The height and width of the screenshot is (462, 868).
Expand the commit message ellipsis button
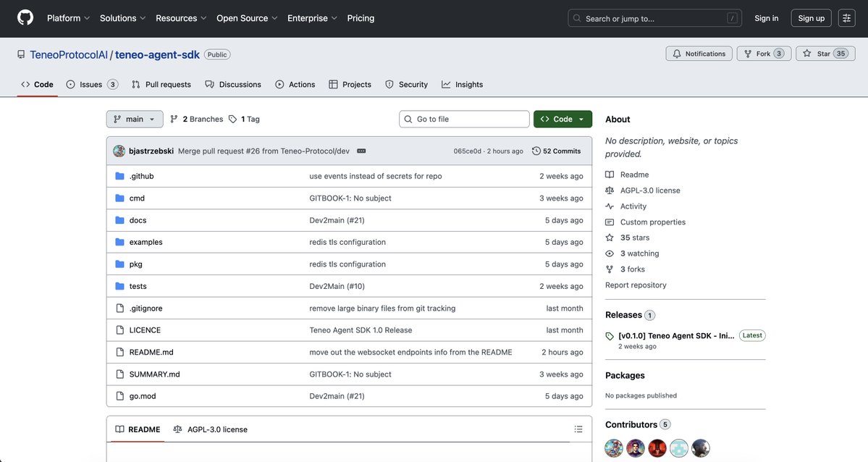click(x=361, y=151)
